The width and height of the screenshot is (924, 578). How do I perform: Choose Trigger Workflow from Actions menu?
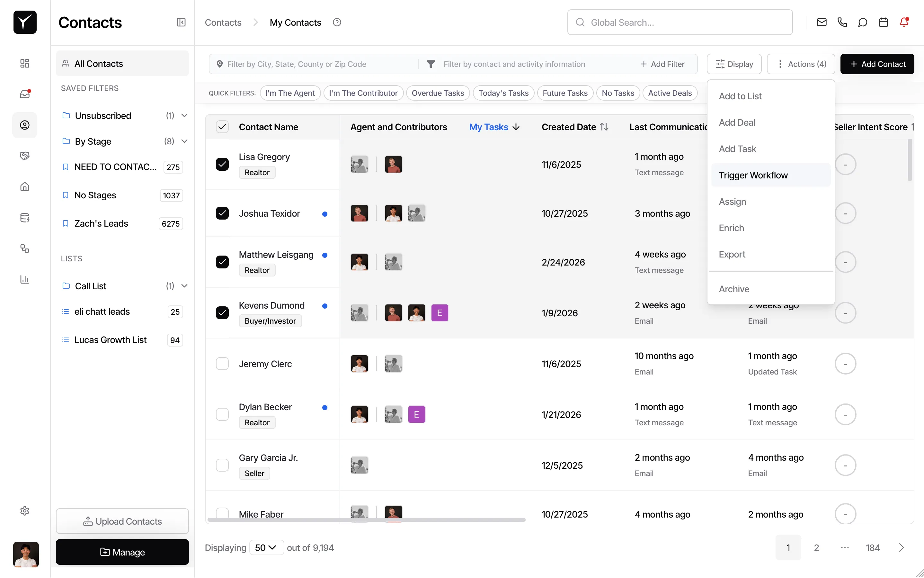[x=753, y=175]
